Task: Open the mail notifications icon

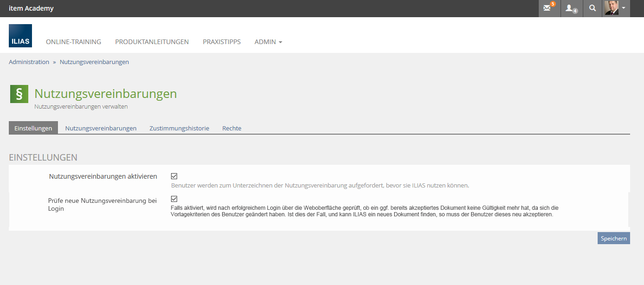Action: [x=549, y=8]
